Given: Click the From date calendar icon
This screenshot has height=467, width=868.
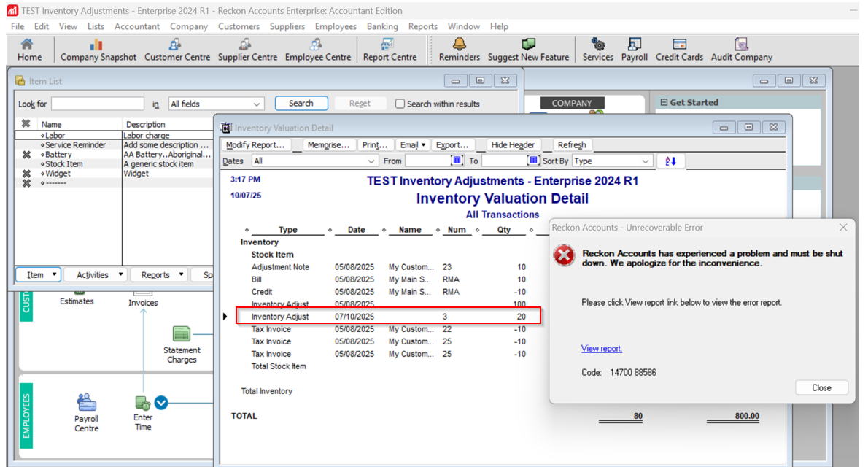Looking at the screenshot, I should point(457,161).
